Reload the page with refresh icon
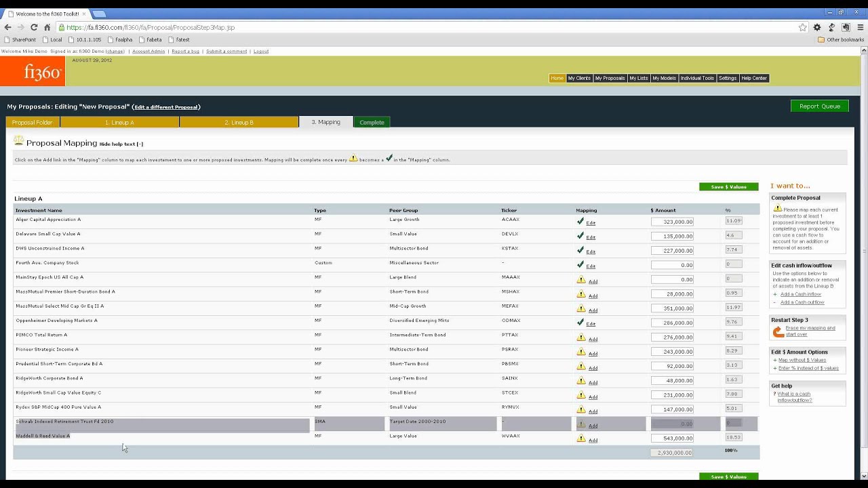This screenshot has height=488, width=868. tap(34, 27)
